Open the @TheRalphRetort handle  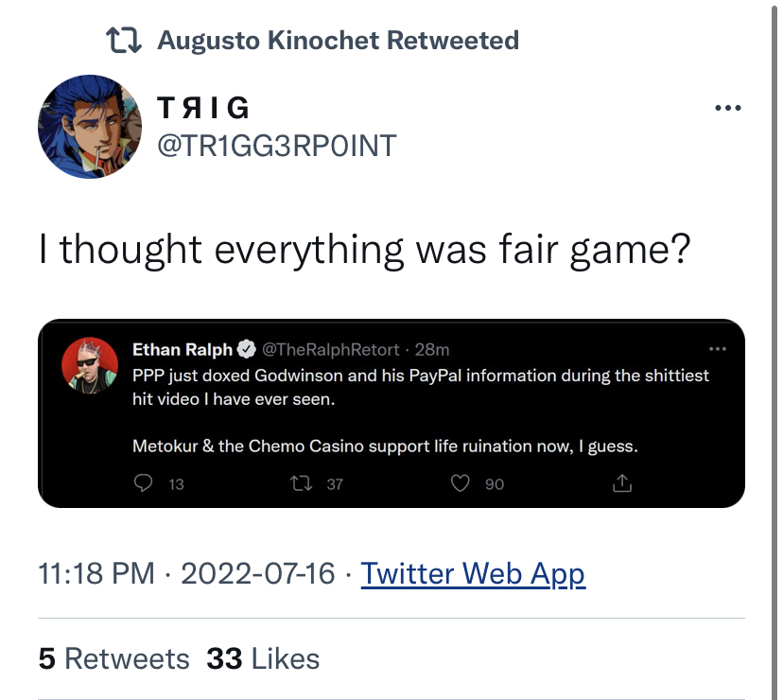(331, 349)
